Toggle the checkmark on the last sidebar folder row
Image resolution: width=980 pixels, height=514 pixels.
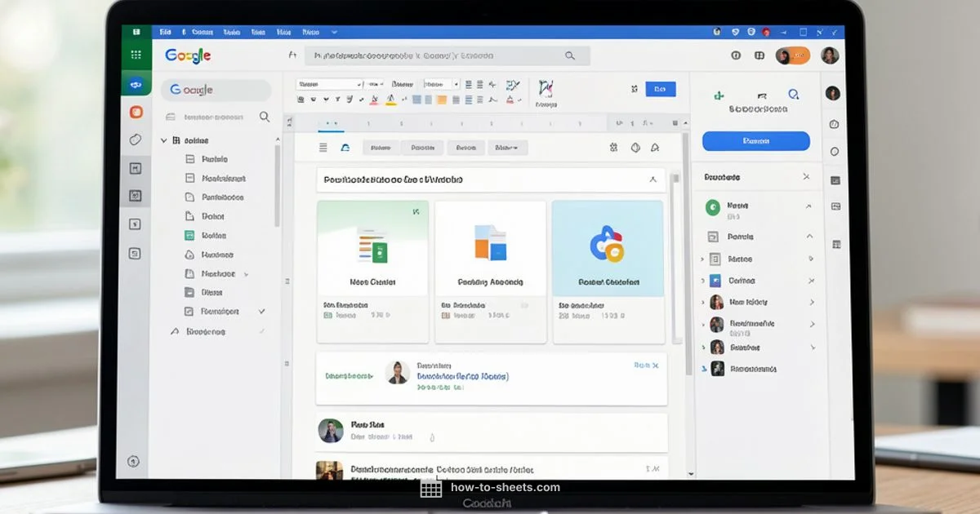(262, 312)
